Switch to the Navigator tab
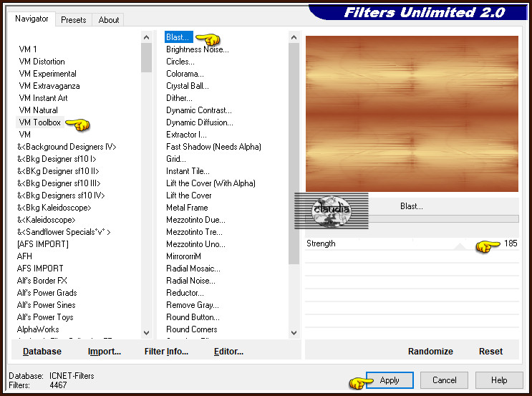This screenshot has height=396, width=532. coord(32,19)
